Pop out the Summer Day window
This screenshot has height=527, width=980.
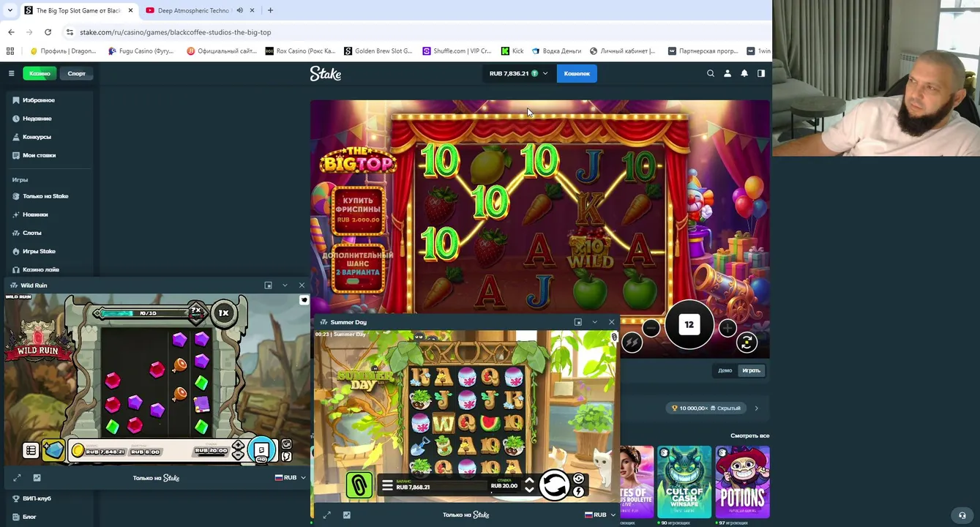click(578, 322)
